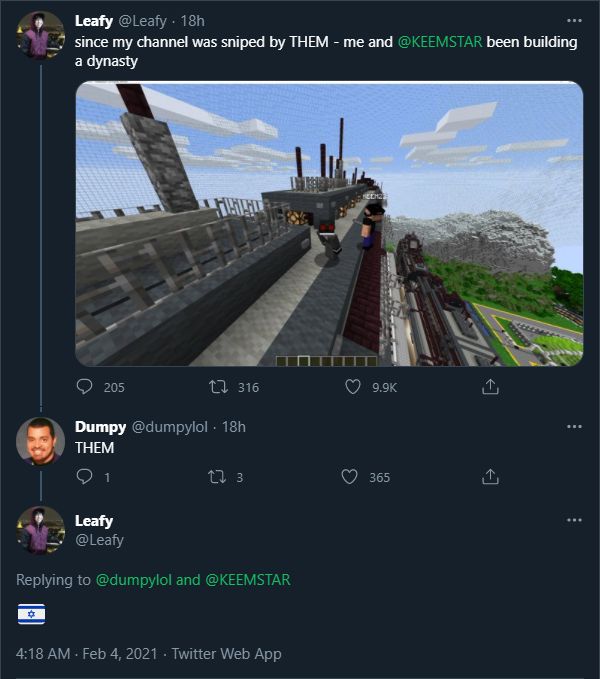View the Minecraft screenshot image
This screenshot has width=600, height=679.
329,223
